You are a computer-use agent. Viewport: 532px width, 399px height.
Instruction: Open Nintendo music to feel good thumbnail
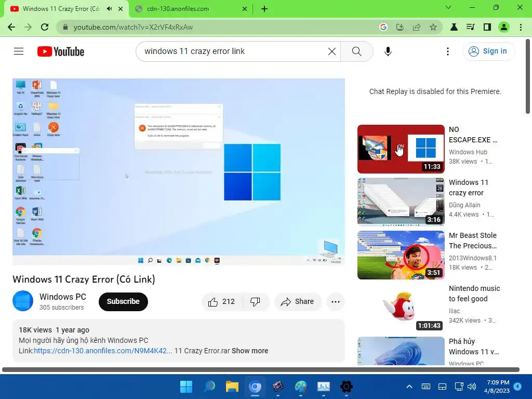coord(401,308)
